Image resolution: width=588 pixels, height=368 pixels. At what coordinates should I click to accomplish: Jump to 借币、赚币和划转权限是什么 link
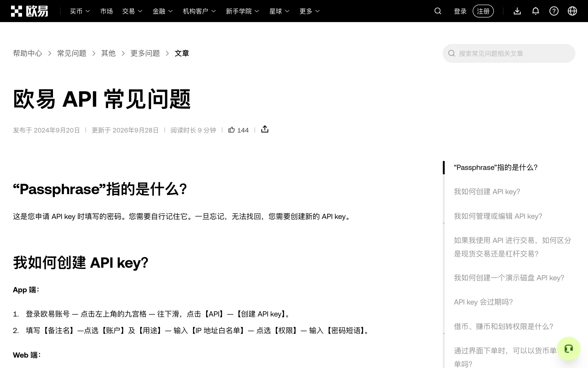(x=503, y=327)
